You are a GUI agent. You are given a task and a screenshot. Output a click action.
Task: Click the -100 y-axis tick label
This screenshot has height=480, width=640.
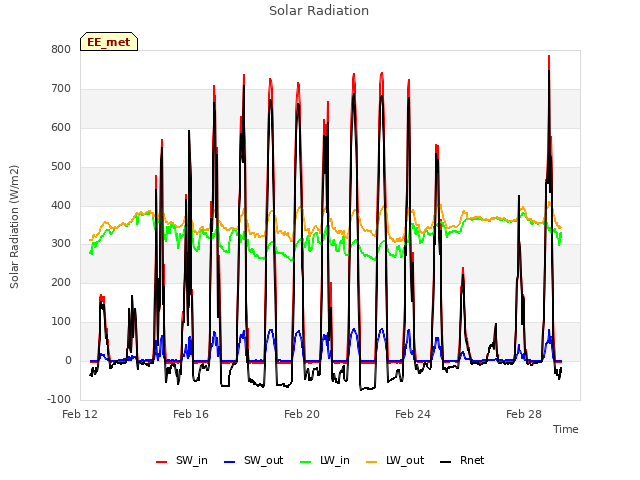tap(59, 400)
